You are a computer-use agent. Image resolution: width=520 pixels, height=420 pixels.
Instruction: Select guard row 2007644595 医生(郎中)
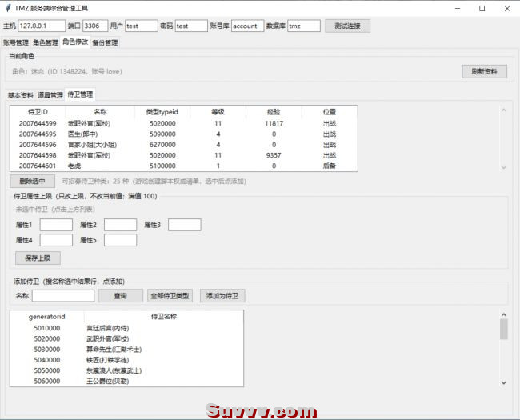pyautogui.click(x=184, y=134)
